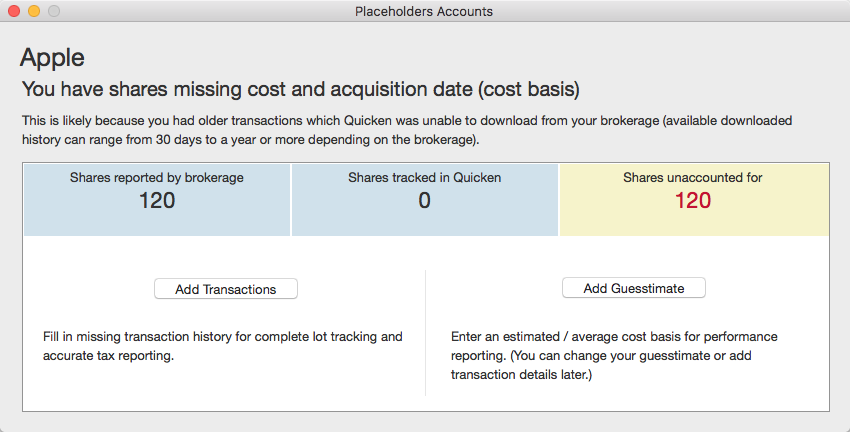Select the Apple security heading
850x432 pixels.
(x=52, y=57)
